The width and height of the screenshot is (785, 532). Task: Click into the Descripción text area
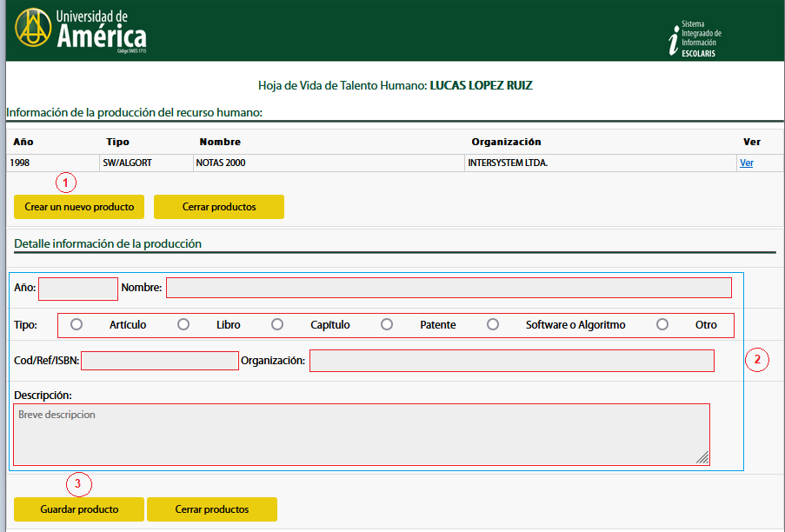[x=362, y=435]
